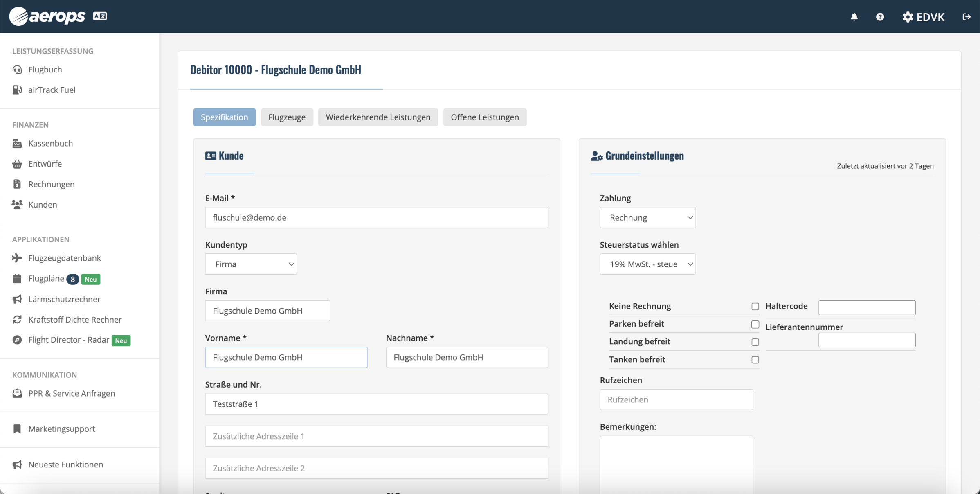This screenshot has height=494, width=980.
Task: Click the Kunde ID card icon
Action: tap(211, 156)
